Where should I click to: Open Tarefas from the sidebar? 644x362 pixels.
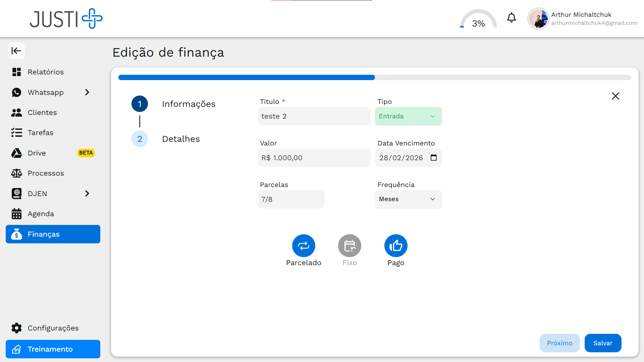pos(41,132)
